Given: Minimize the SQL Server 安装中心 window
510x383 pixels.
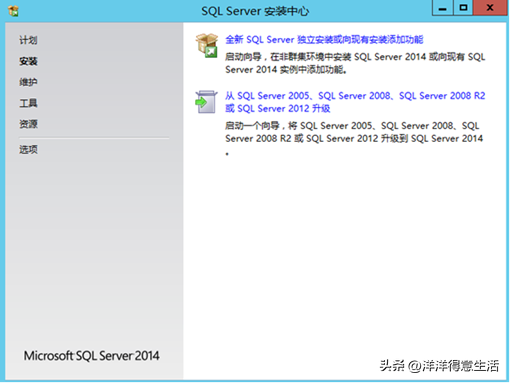Looking at the screenshot, I should (442, 8).
